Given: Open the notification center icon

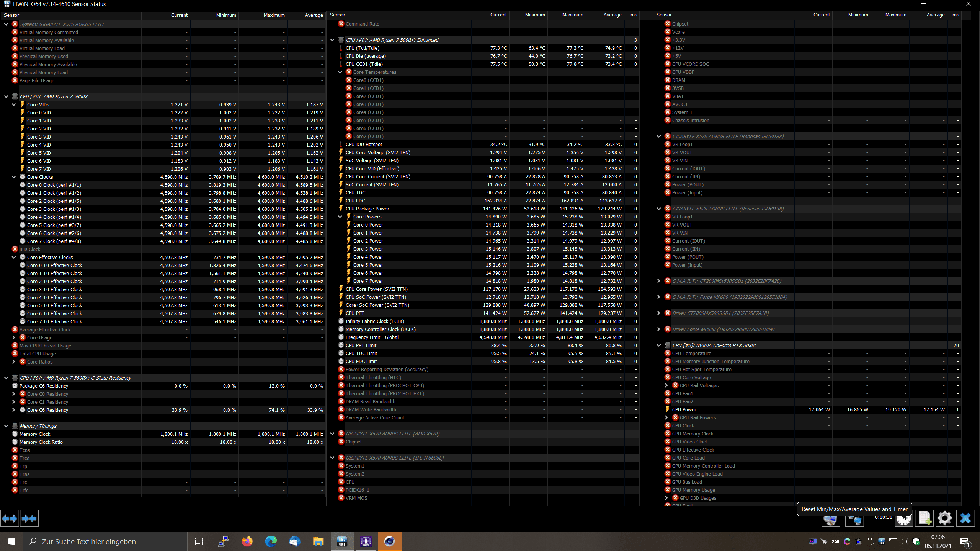Looking at the screenshot, I should click(965, 541).
